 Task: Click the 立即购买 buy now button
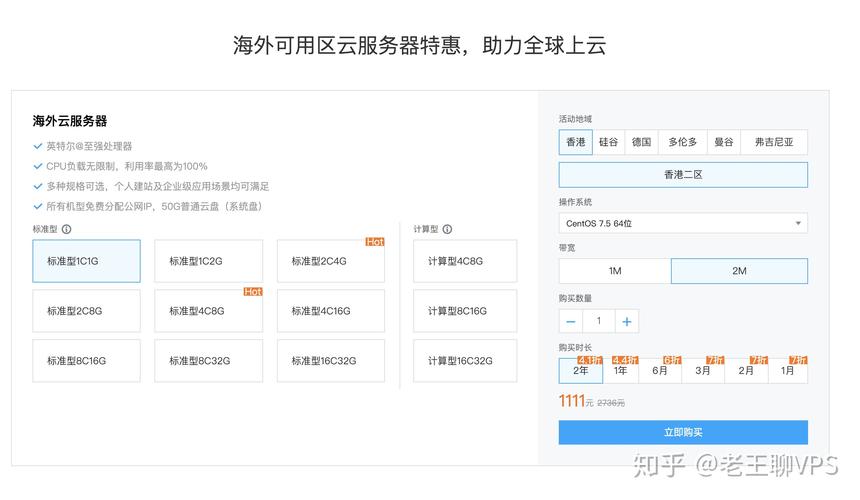[x=683, y=432]
